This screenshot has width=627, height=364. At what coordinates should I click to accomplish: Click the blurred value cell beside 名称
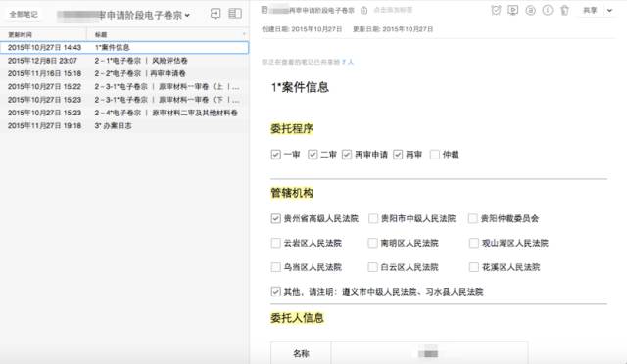point(429,353)
